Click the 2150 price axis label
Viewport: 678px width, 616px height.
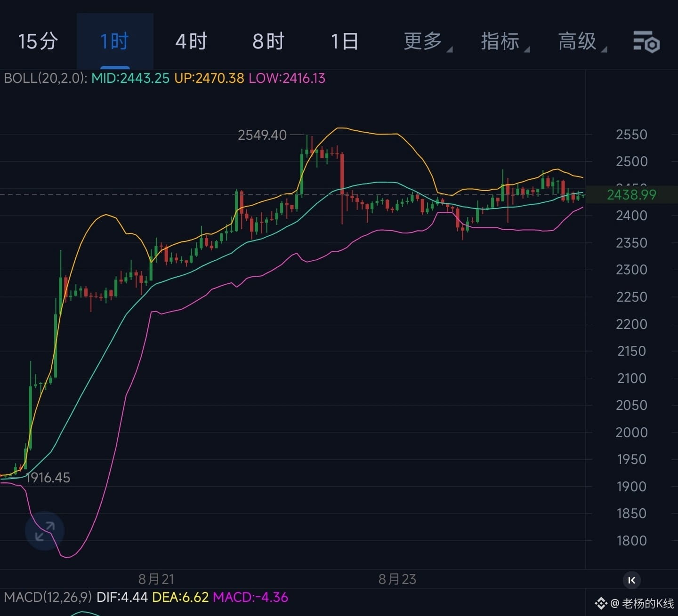point(631,351)
